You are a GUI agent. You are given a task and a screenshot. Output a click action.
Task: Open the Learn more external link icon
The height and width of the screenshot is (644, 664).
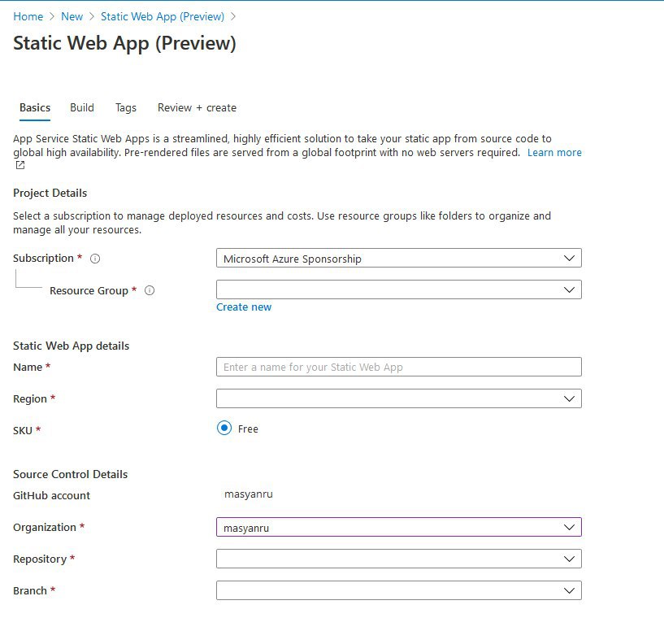pyautogui.click(x=20, y=165)
